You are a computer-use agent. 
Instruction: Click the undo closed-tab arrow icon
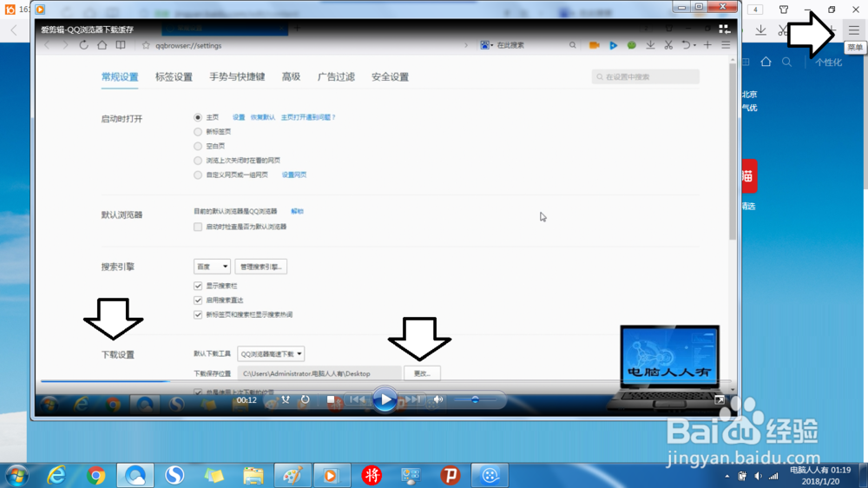686,45
